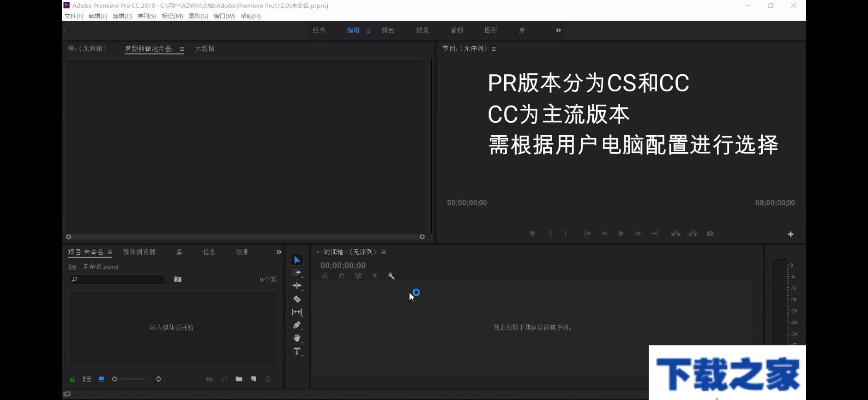This screenshot has height=400, width=868.
Task: Open timeline display settings wrench
Action: coord(391,276)
